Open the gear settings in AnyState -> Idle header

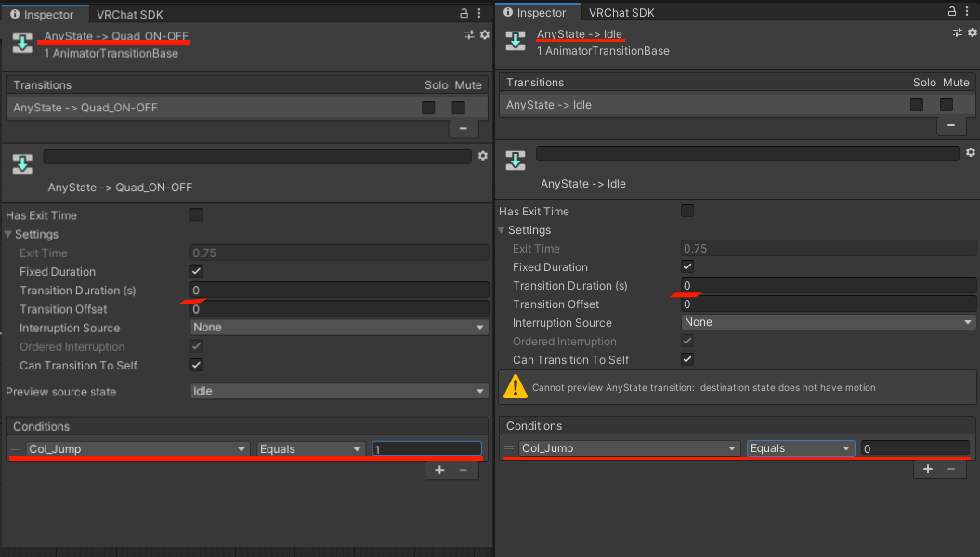click(972, 32)
